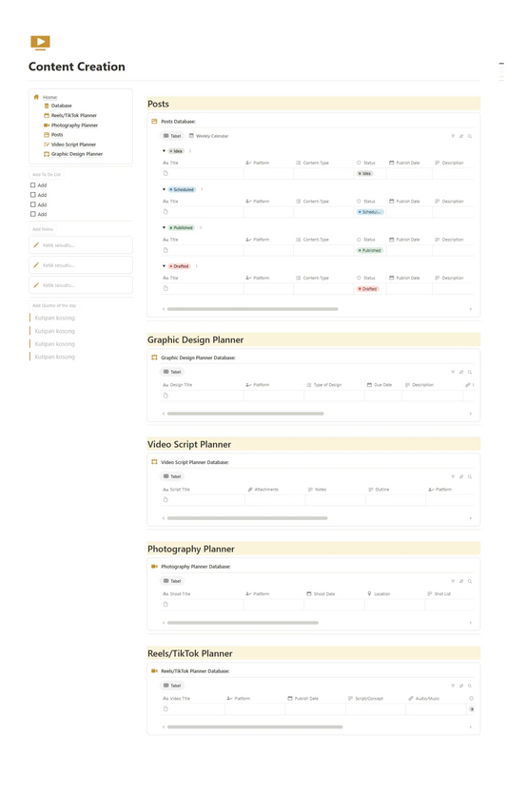The height and width of the screenshot is (812, 507).
Task: Open Graphic Design Planner sidebar link
Action: pyautogui.click(x=77, y=154)
